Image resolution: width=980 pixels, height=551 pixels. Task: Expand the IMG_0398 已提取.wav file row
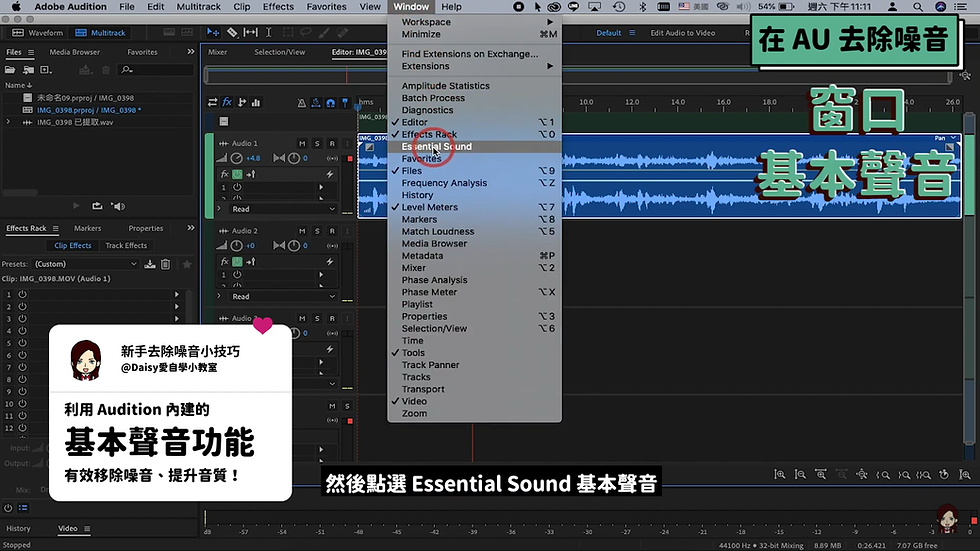pyautogui.click(x=8, y=122)
